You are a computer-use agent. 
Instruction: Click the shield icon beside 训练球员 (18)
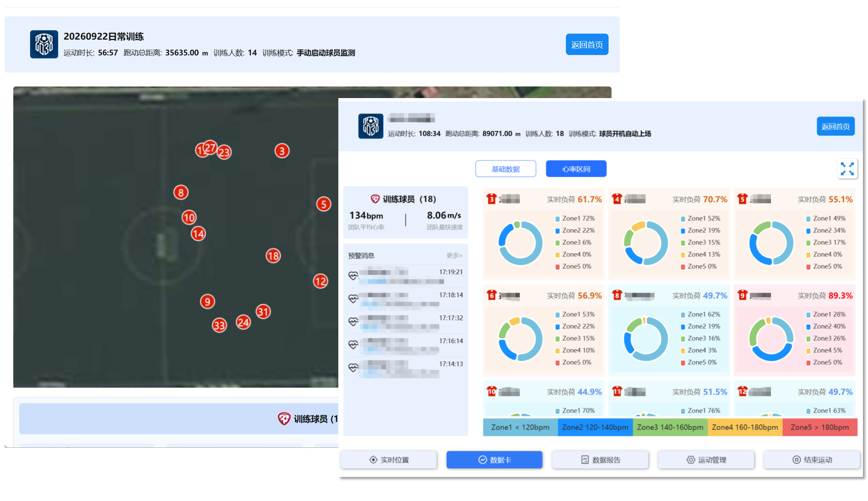375,199
